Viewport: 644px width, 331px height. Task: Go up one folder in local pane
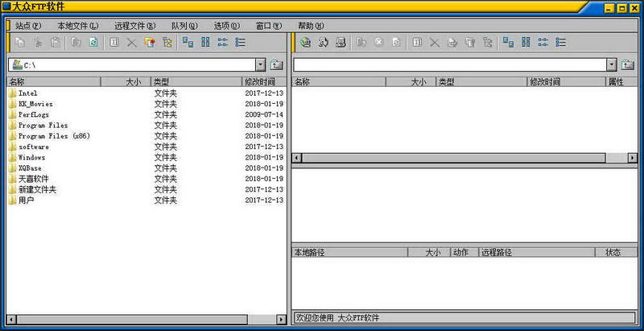pyautogui.click(x=276, y=65)
